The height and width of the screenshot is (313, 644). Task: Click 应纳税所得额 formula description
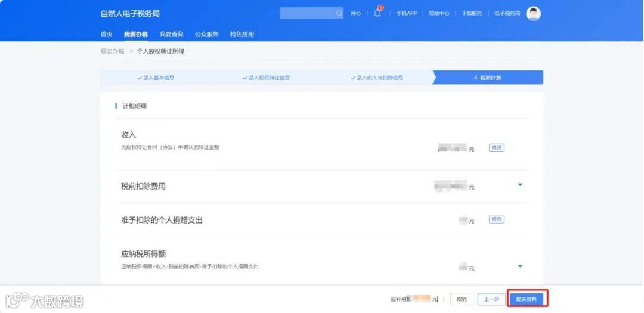coord(190,266)
